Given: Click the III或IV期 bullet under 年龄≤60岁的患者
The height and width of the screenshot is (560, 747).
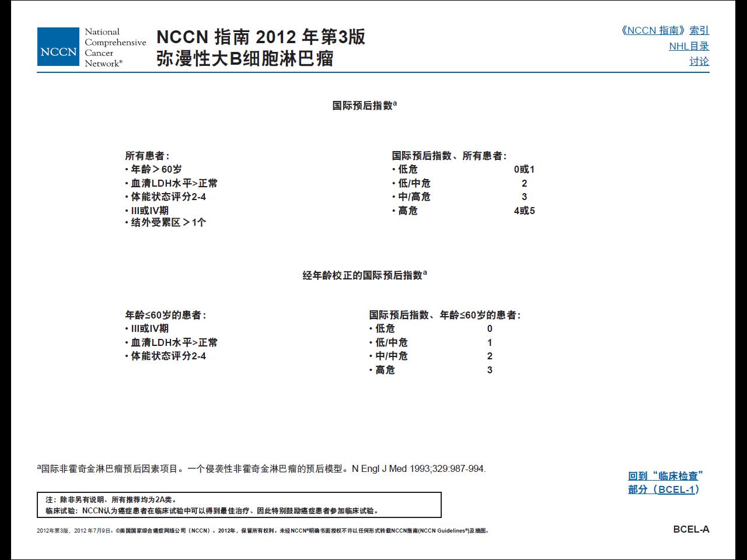Looking at the screenshot, I should click(147, 328).
